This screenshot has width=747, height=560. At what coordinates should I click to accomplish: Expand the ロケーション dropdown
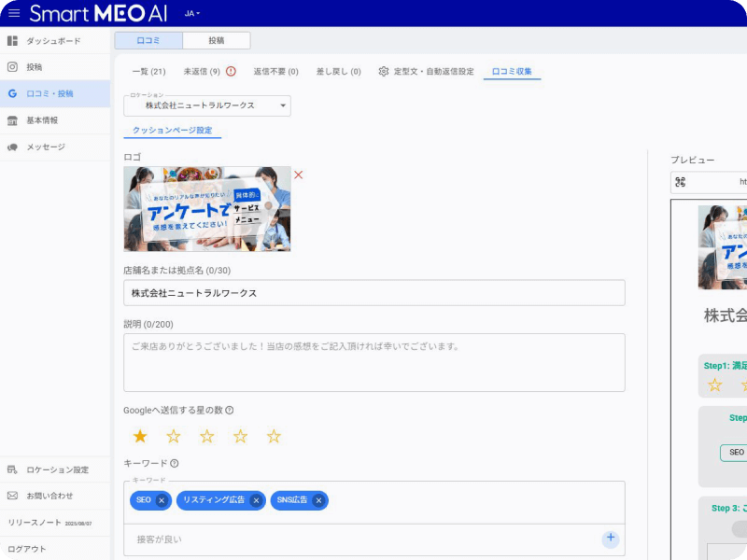point(283,106)
